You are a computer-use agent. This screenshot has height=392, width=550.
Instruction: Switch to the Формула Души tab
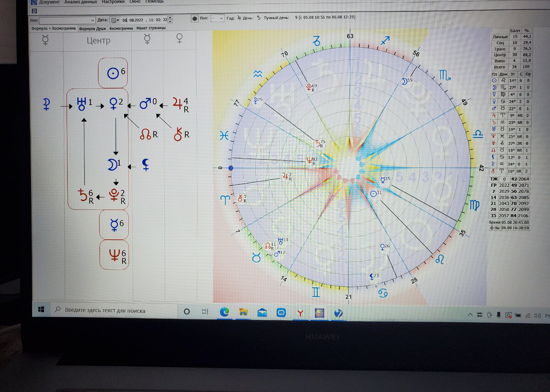pyautogui.click(x=92, y=28)
